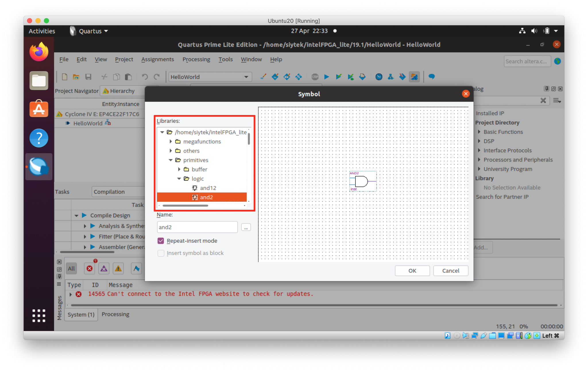Collapse the logic folder in Libraries
588x371 pixels.
coord(179,178)
